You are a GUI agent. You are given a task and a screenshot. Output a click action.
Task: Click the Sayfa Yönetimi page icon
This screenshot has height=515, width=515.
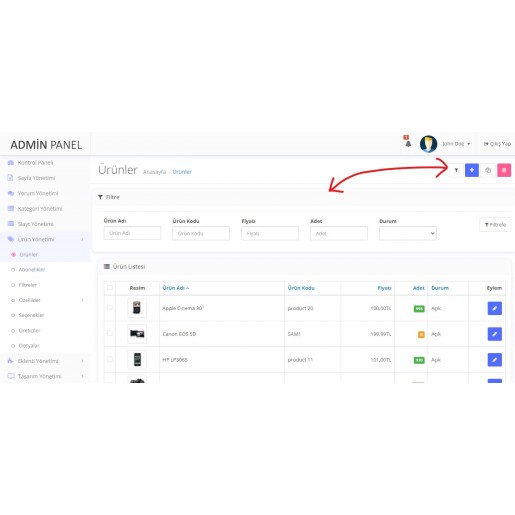(11, 178)
